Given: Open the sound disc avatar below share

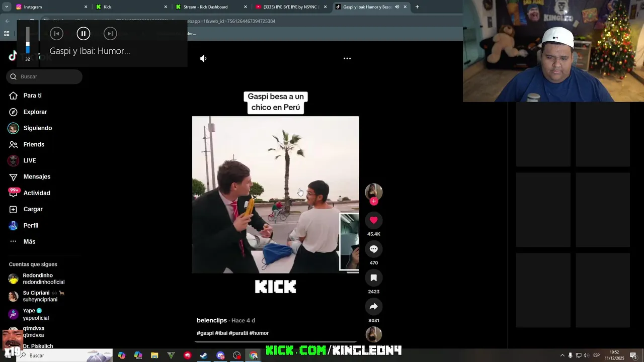Looking at the screenshot, I should 373,334.
